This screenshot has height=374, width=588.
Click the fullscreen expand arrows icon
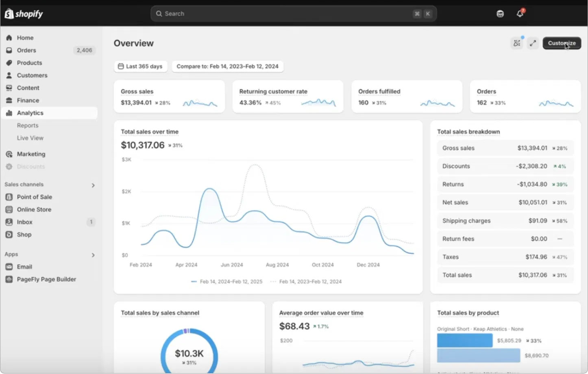click(x=533, y=43)
